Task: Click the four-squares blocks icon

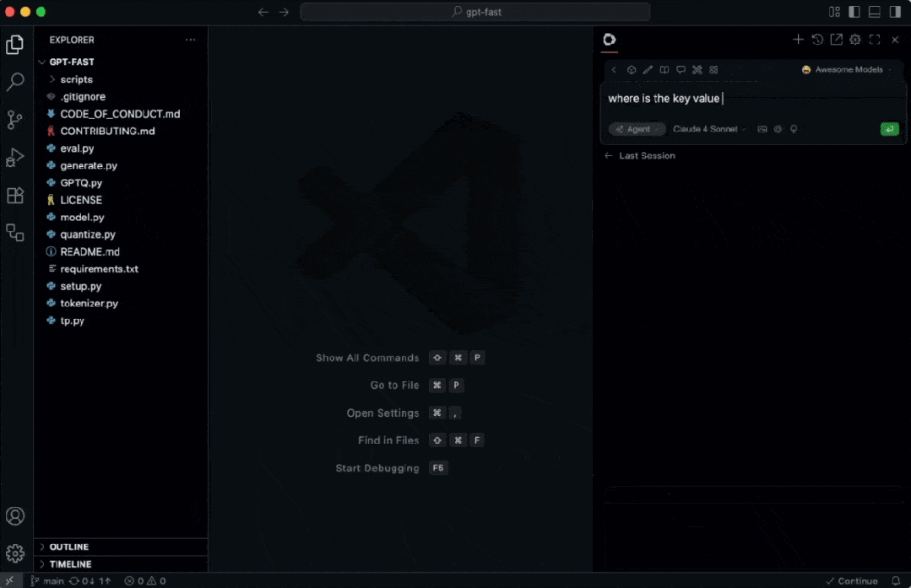Action: point(713,70)
